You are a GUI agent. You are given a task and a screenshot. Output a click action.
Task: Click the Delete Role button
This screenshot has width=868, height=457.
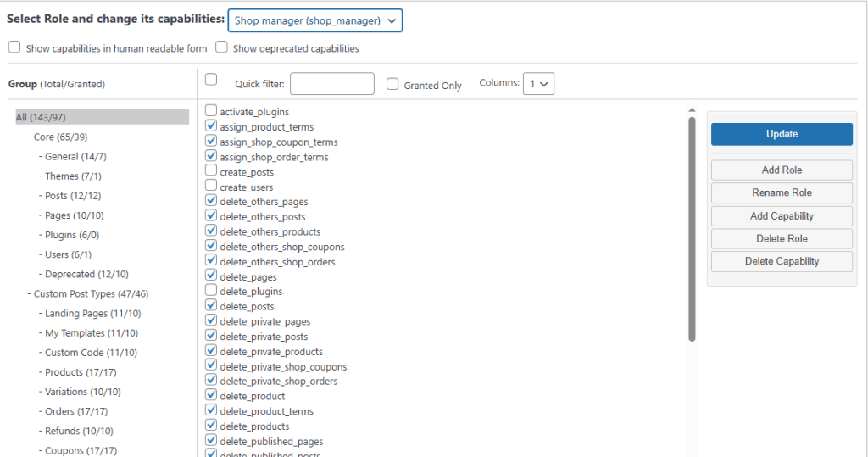(x=782, y=239)
